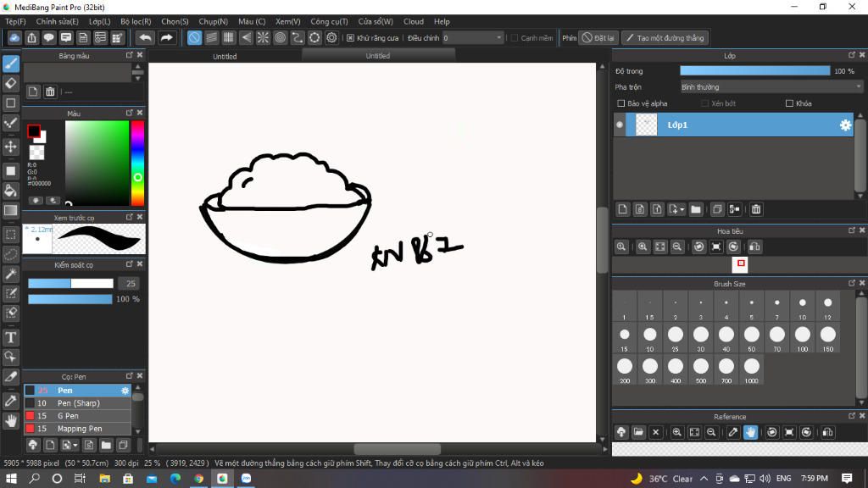Select the Magic Wand tool
This screenshot has width=868, height=488.
[x=10, y=274]
